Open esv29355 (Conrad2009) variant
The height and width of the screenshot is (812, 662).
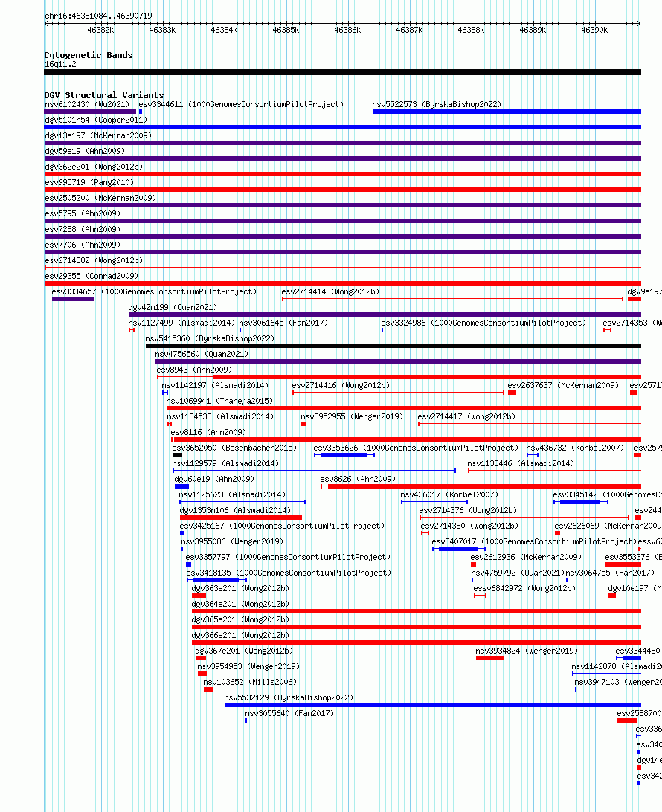pyautogui.click(x=91, y=276)
